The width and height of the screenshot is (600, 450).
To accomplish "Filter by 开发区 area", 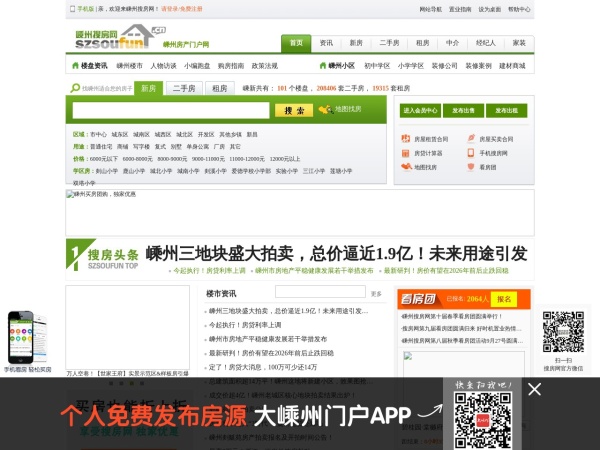I will [x=206, y=134].
